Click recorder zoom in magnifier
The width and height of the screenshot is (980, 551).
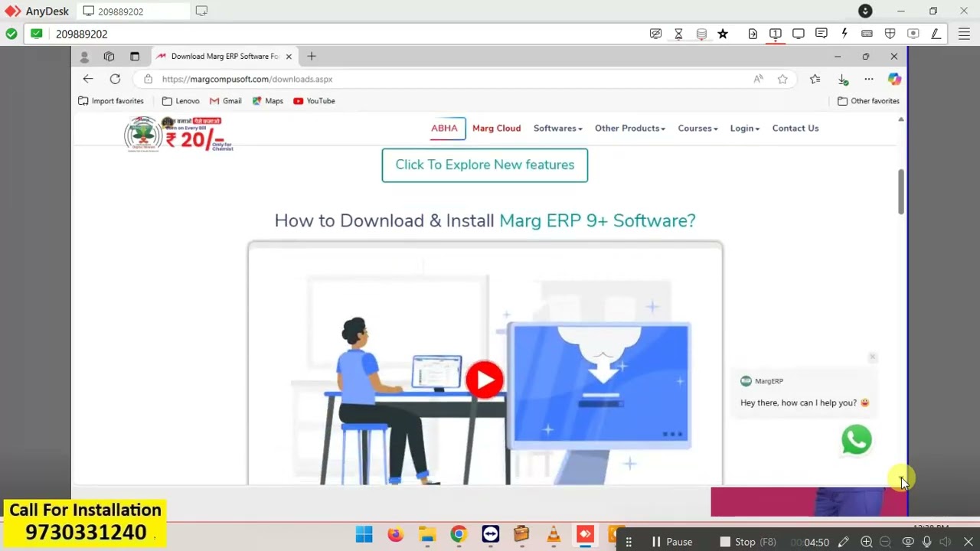[866, 542]
